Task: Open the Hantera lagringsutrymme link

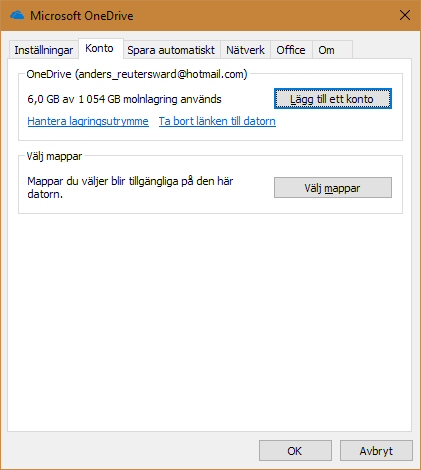Action: (x=88, y=121)
